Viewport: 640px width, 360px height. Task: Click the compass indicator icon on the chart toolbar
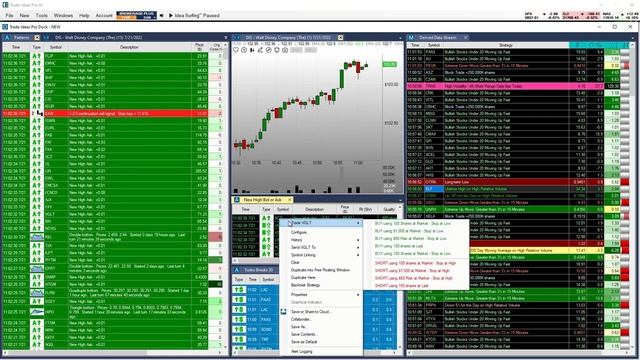point(269,50)
